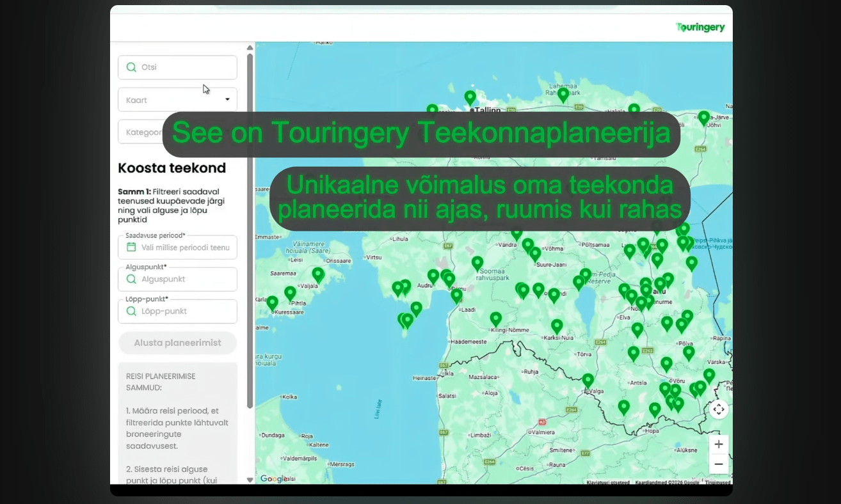Select the map pin at Lahemaa park

(563, 95)
